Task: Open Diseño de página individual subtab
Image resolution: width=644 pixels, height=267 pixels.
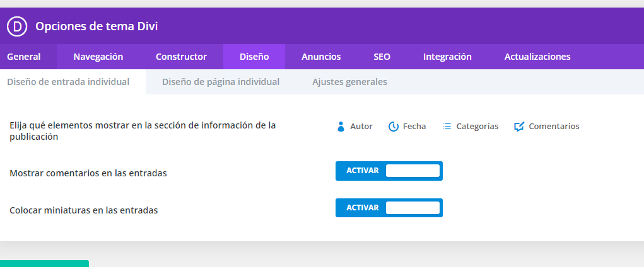Action: (221, 82)
